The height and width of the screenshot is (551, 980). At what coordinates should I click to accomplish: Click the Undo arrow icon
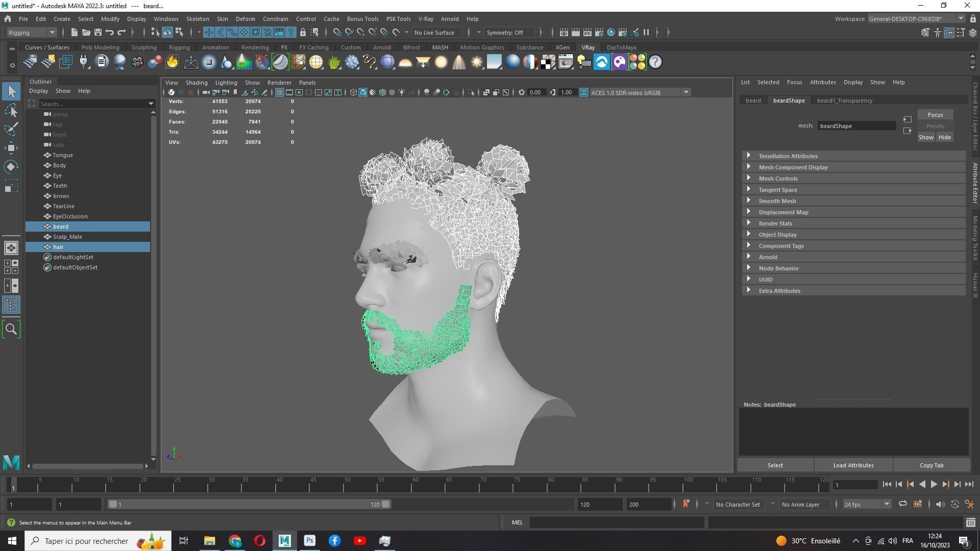pyautogui.click(x=110, y=33)
